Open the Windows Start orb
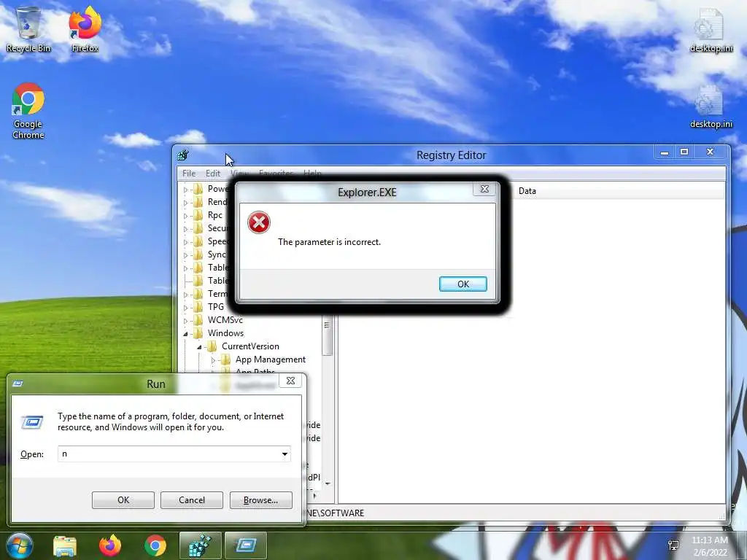 pyautogui.click(x=20, y=545)
